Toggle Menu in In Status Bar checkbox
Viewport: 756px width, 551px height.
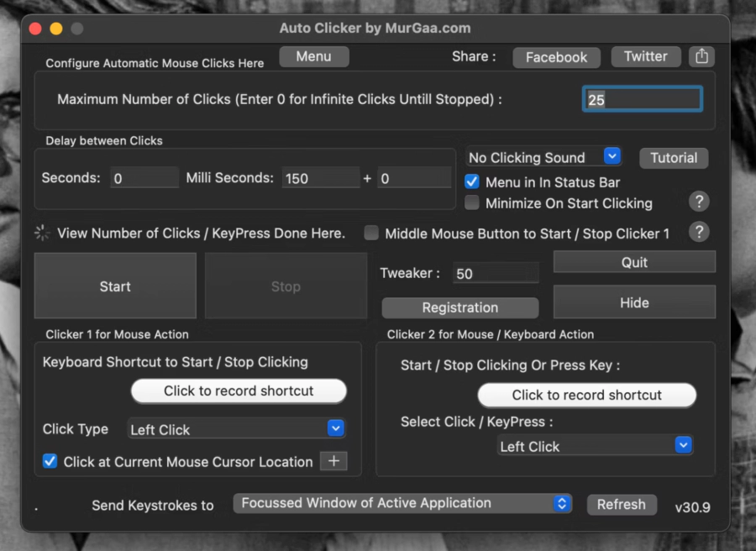click(x=472, y=181)
